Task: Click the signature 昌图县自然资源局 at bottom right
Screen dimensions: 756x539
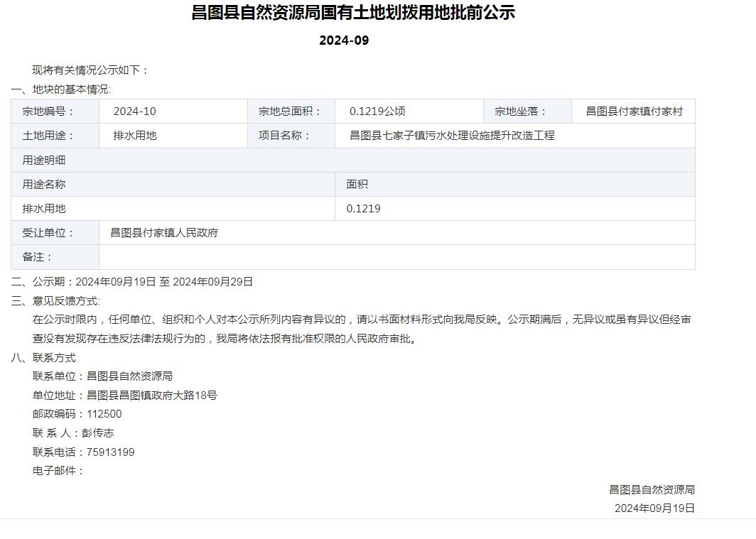Action: pos(652,490)
